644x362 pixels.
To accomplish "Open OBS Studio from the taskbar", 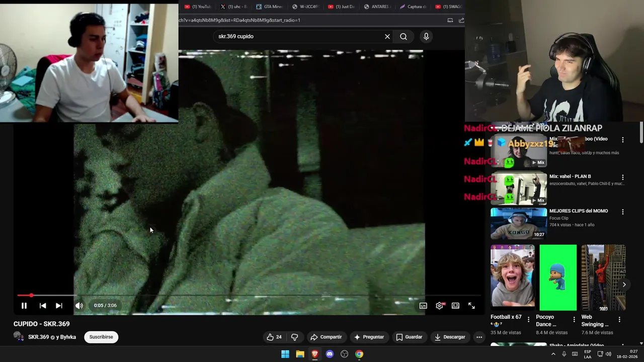I will click(x=345, y=354).
